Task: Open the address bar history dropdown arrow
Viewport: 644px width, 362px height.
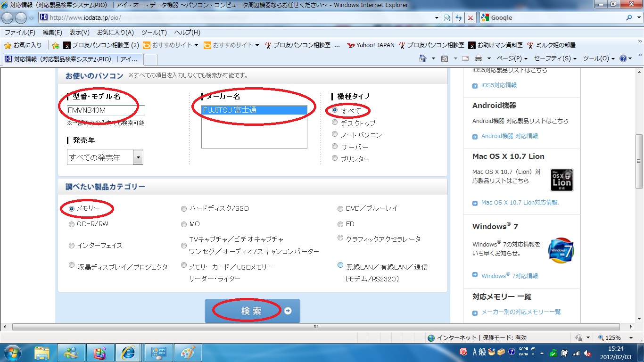Action: click(437, 18)
